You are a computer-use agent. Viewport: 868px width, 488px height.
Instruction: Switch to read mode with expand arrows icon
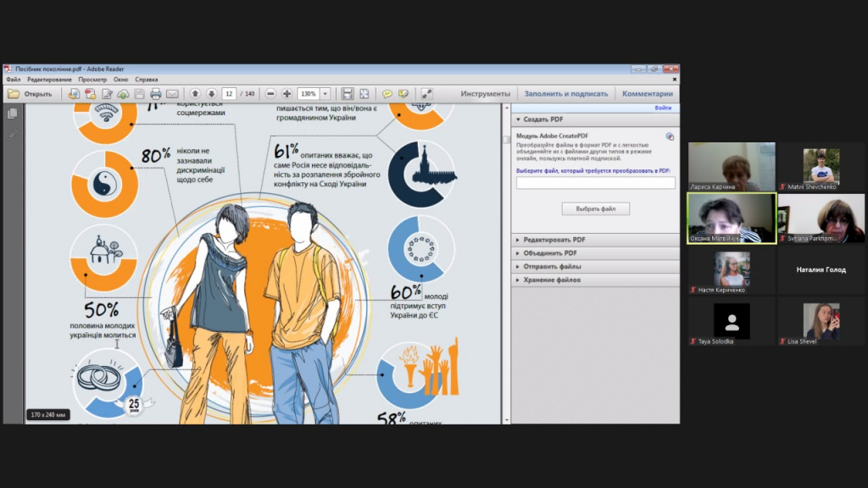click(x=426, y=94)
